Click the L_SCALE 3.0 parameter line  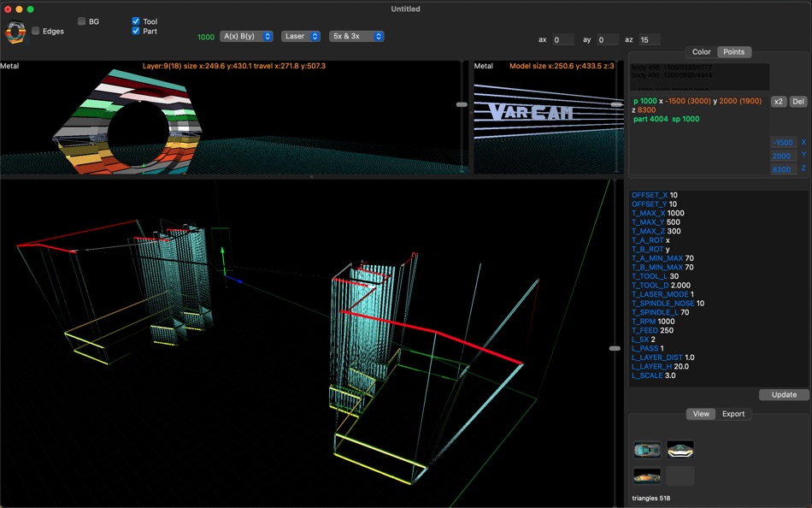pyautogui.click(x=654, y=375)
